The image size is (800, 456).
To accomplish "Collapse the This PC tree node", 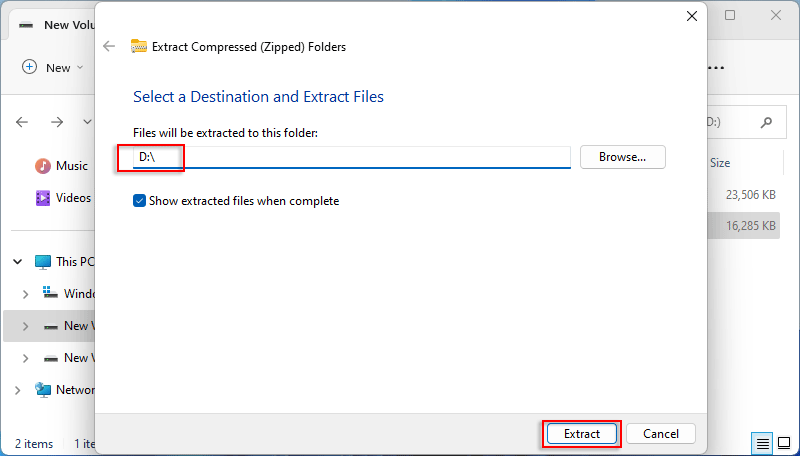I will point(18,262).
